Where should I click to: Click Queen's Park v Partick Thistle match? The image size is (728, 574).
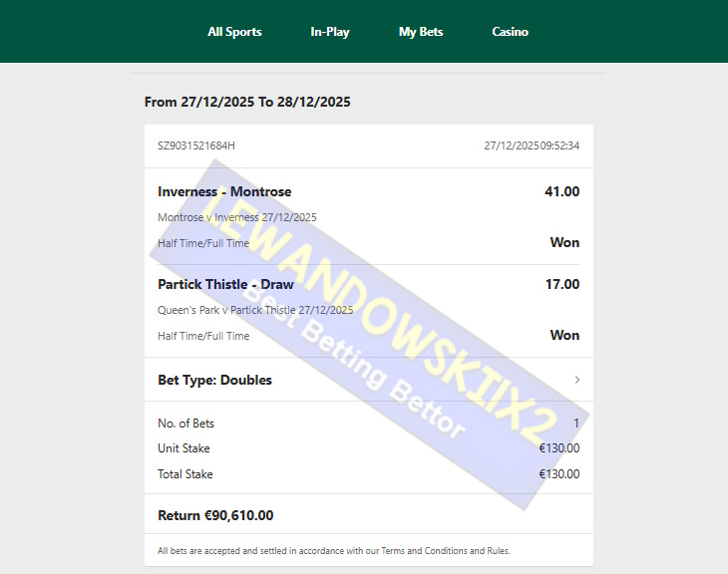pos(255,310)
